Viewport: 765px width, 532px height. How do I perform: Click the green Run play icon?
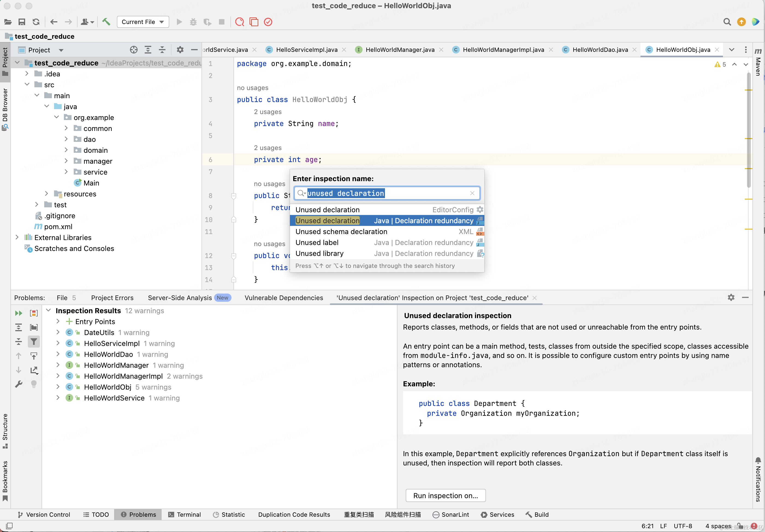coord(179,22)
